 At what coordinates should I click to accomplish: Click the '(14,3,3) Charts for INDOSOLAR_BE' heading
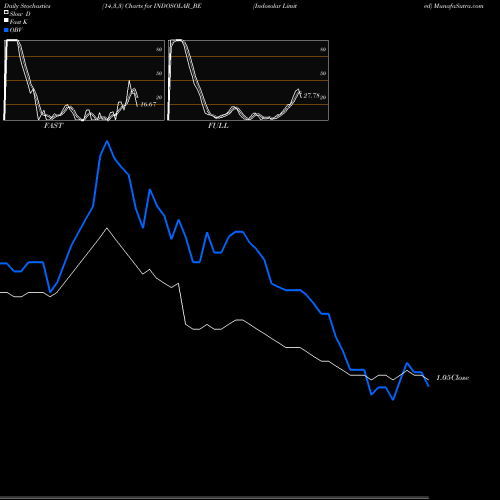(152, 6)
